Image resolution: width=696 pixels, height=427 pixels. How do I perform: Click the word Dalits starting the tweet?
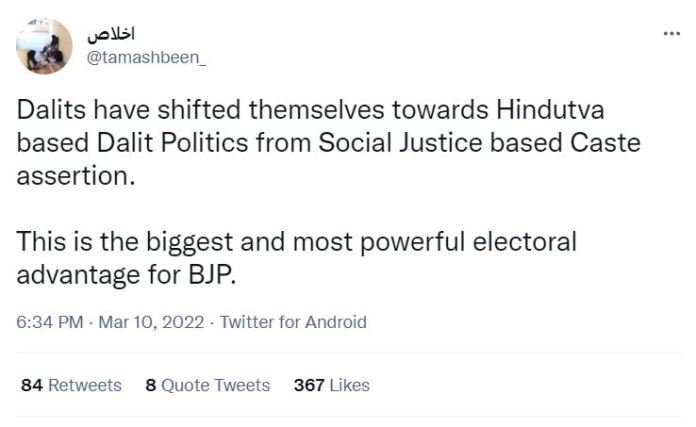pos(51,110)
